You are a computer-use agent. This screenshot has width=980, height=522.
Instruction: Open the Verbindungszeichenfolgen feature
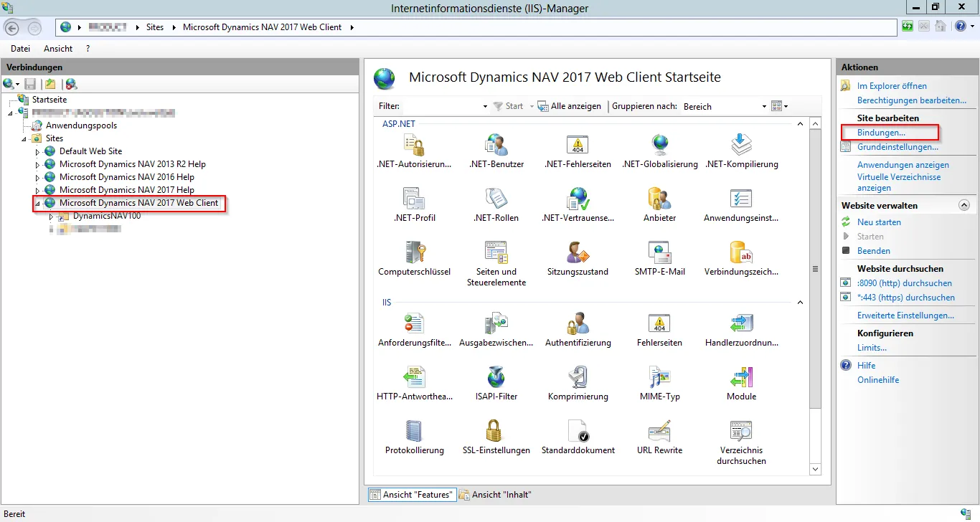tap(741, 259)
